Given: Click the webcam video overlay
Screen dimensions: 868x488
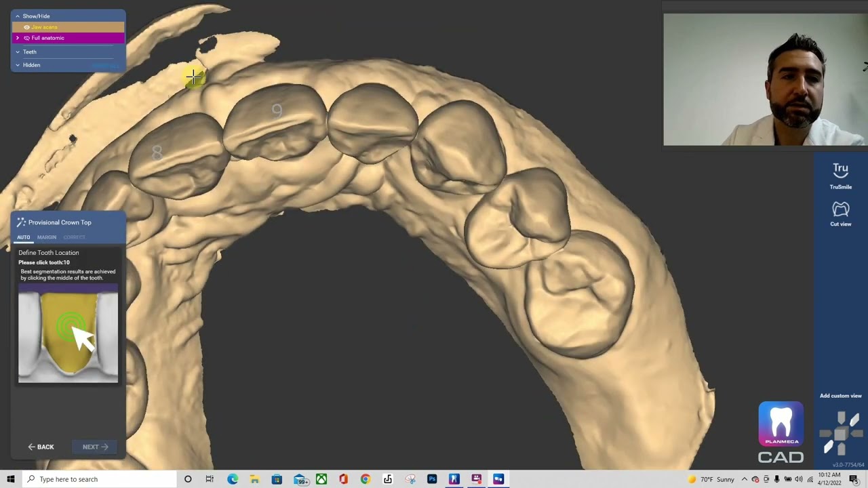Looking at the screenshot, I should click(x=765, y=79).
